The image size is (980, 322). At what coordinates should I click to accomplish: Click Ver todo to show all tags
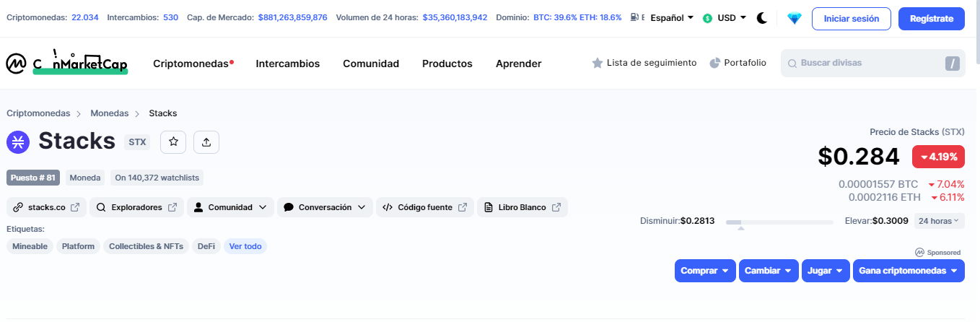245,246
